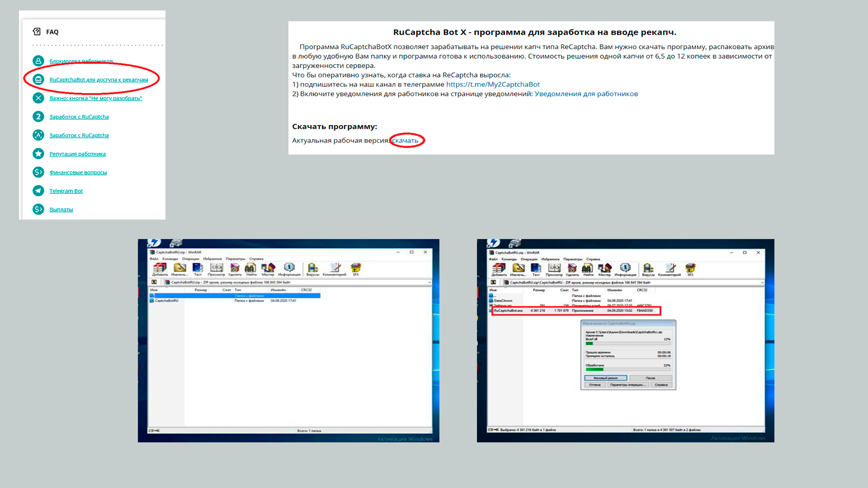This screenshot has height=488, width=868.
Task: Select RuCaptchaBot.exe file in the archive list
Action: point(508,311)
